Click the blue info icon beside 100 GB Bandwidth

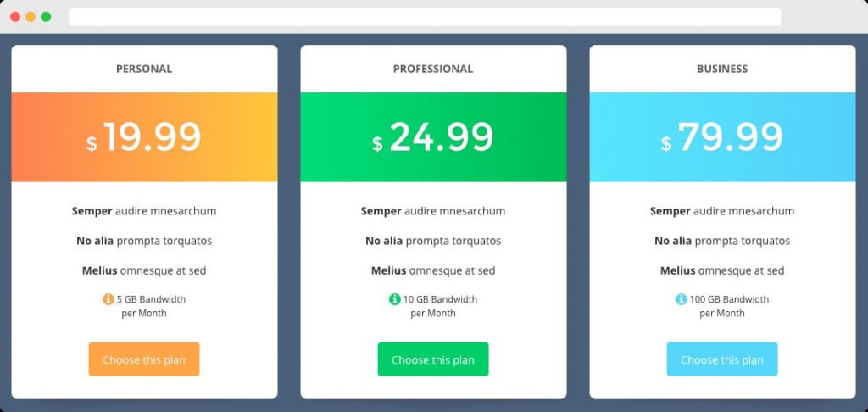681,299
